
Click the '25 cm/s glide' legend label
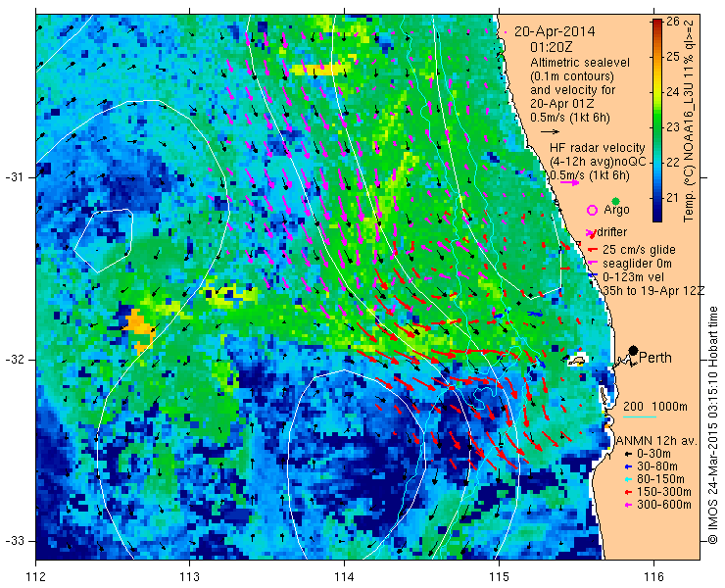639,250
